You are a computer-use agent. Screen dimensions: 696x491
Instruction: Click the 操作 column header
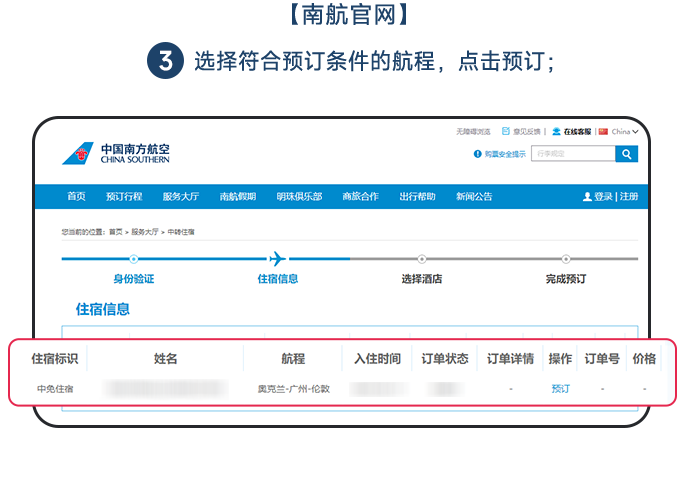point(560,359)
